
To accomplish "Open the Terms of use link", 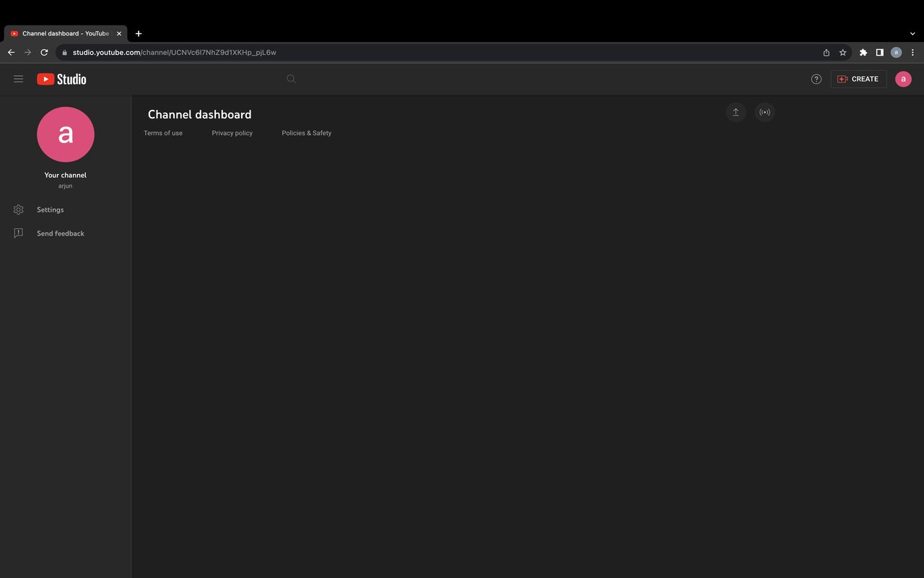I will (x=163, y=133).
